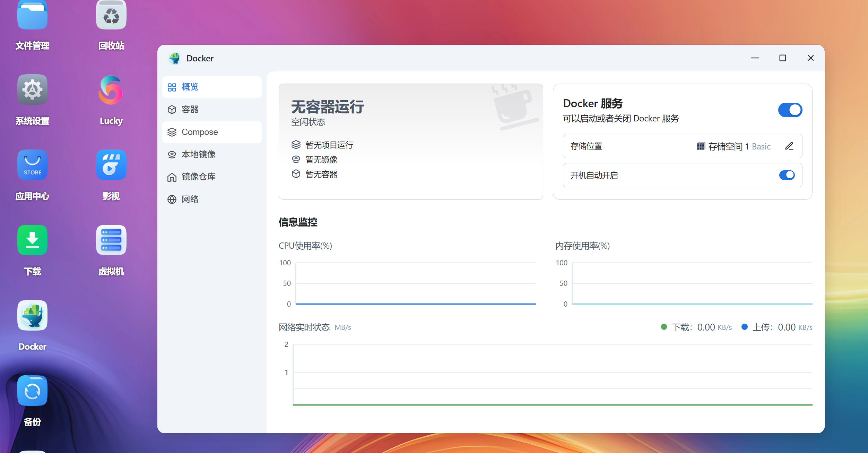Image resolution: width=868 pixels, height=453 pixels.
Task: Click the 存储空间 1 Basic storage field
Action: click(734, 146)
